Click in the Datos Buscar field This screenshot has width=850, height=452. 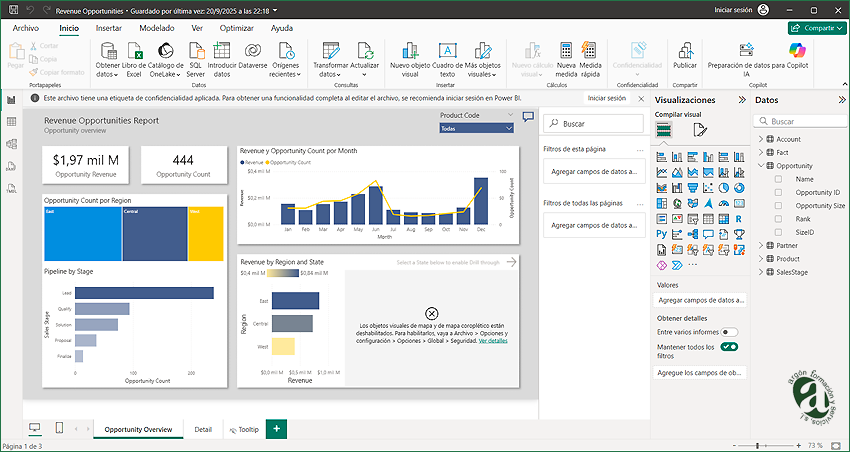[800, 121]
